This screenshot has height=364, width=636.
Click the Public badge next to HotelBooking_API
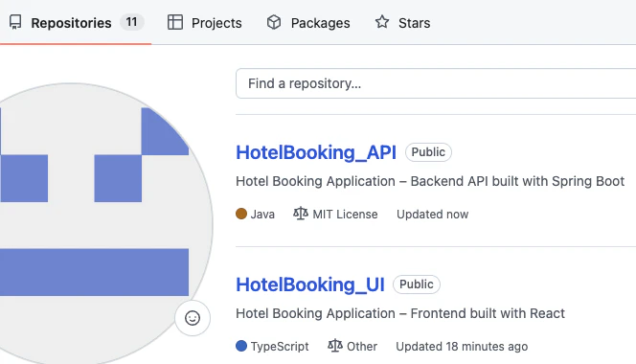pos(428,152)
